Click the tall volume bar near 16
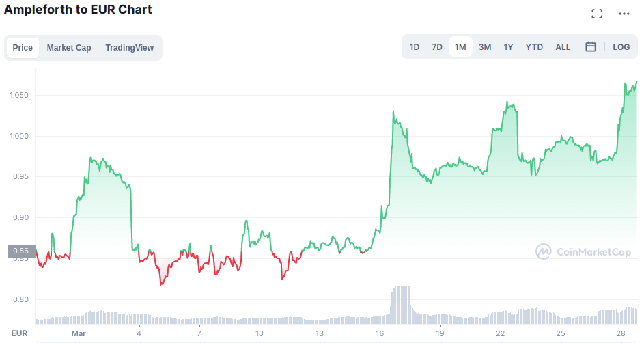 pos(401,305)
